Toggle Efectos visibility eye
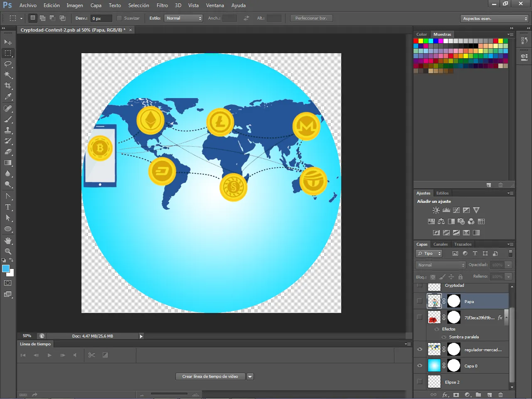This screenshot has width=532, height=399. click(x=437, y=329)
